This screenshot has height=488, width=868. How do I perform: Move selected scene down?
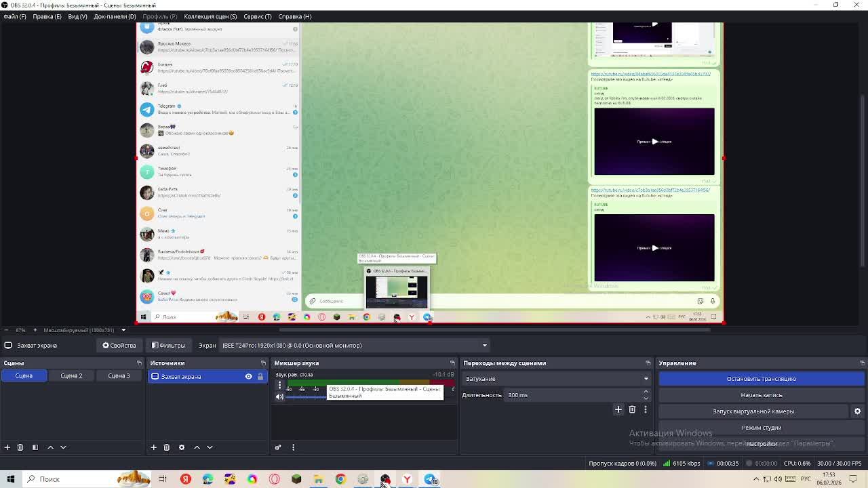[63, 447]
